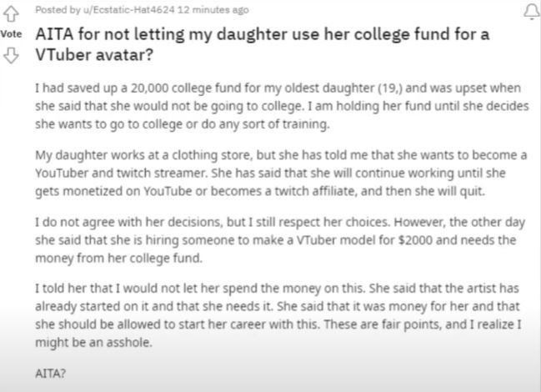This screenshot has height=392, width=541.
Task: Click the paragraph starting 'My daughter works'
Action: point(281,173)
